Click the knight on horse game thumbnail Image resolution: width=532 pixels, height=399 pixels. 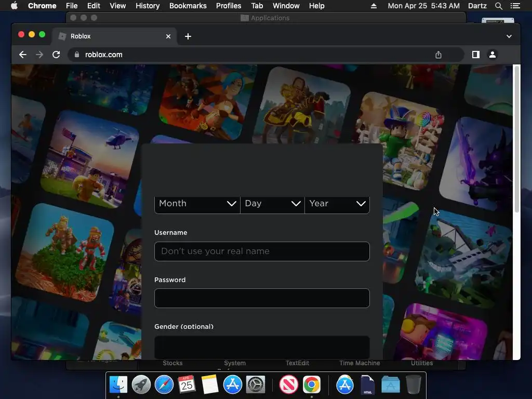point(302,105)
